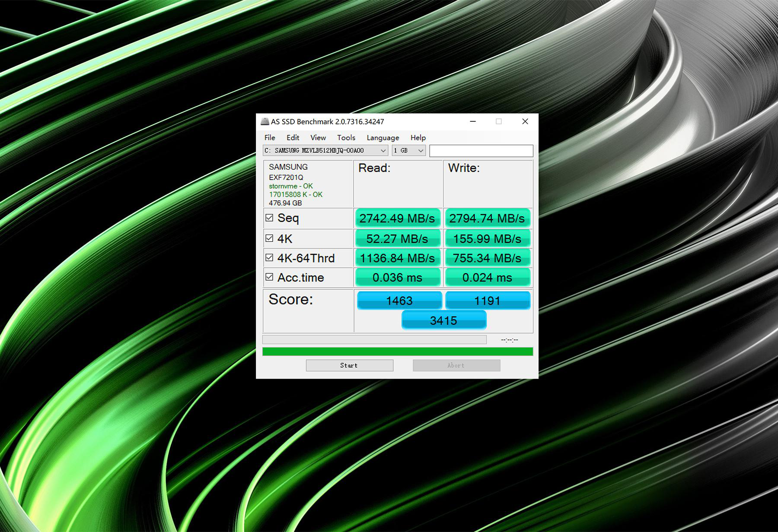Uncheck the 4K test checkbox
778x532 pixels.
[x=269, y=238]
